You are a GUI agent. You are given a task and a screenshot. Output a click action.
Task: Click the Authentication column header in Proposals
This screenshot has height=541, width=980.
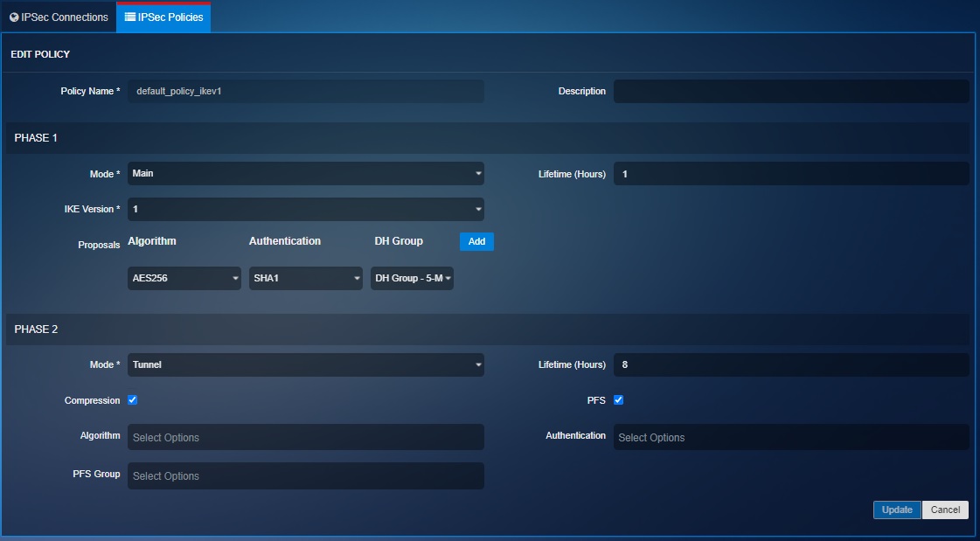tap(285, 241)
